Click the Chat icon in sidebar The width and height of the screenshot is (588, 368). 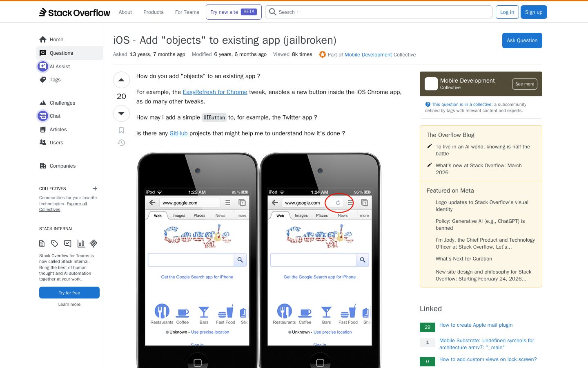[43, 116]
